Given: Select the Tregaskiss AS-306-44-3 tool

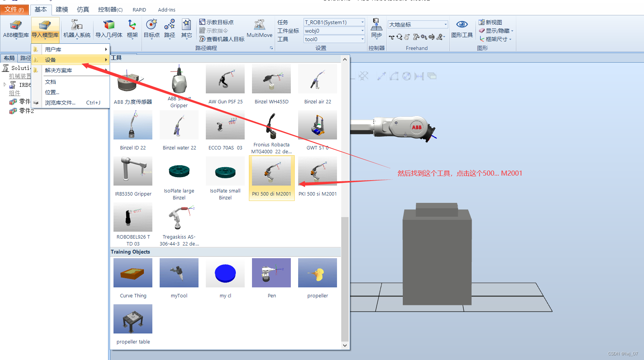Looking at the screenshot, I should coord(179,225).
